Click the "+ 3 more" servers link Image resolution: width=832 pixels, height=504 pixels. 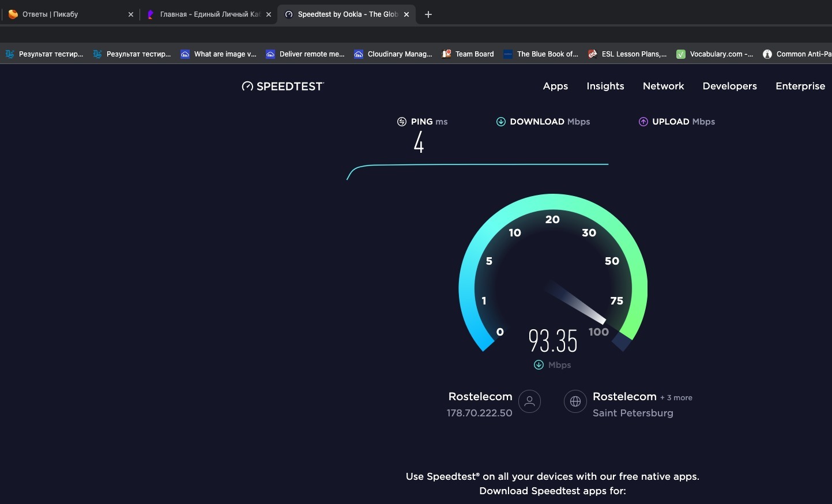(x=676, y=398)
